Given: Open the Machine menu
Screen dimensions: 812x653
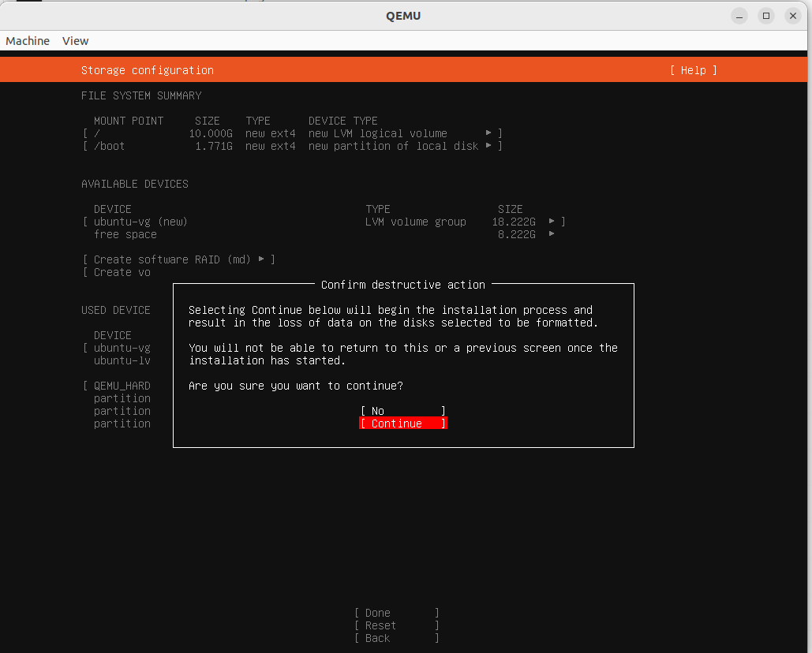Looking at the screenshot, I should pyautogui.click(x=28, y=41).
